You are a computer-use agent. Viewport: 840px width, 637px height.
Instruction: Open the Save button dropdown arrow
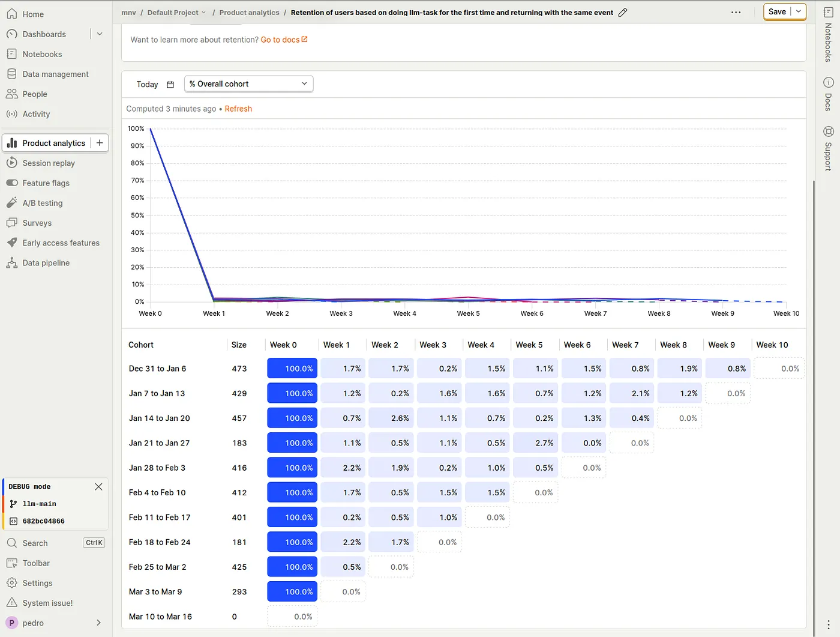tap(799, 11)
